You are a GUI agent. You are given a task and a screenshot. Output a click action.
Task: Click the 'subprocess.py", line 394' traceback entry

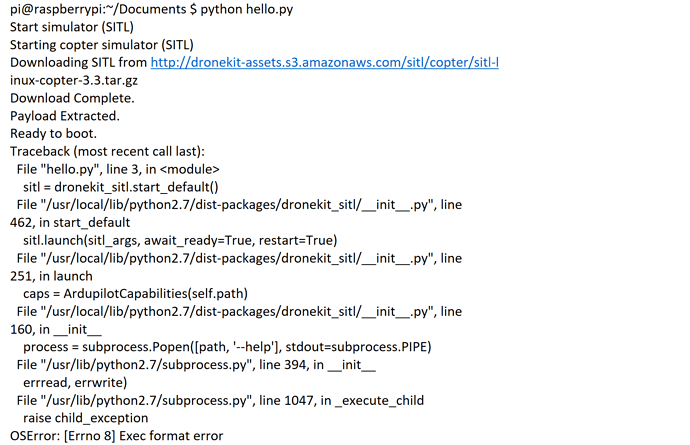(196, 365)
